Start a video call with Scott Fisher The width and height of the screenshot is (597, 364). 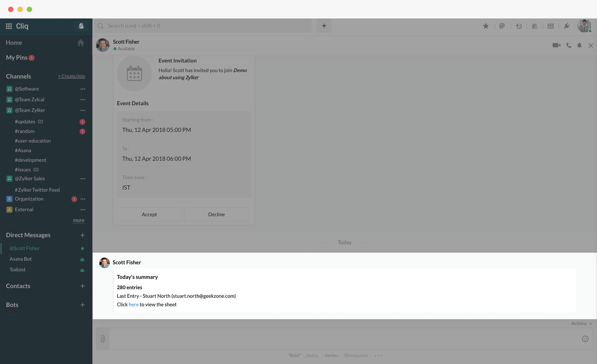556,45
